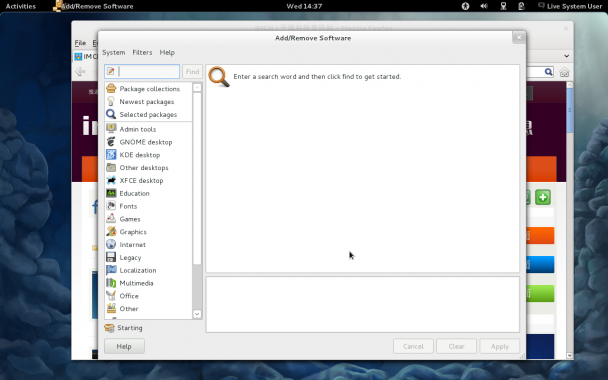Select the Fonts category icon

pos(111,206)
